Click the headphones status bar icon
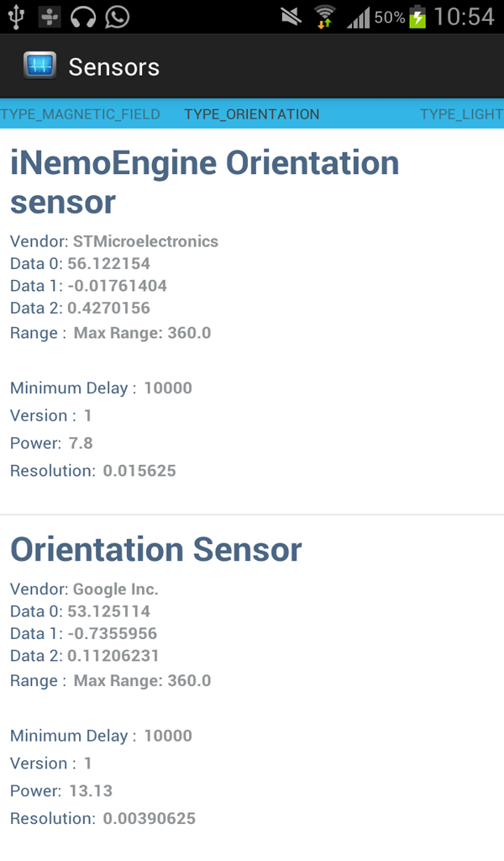Screen dimensions: 504x861 click(83, 16)
